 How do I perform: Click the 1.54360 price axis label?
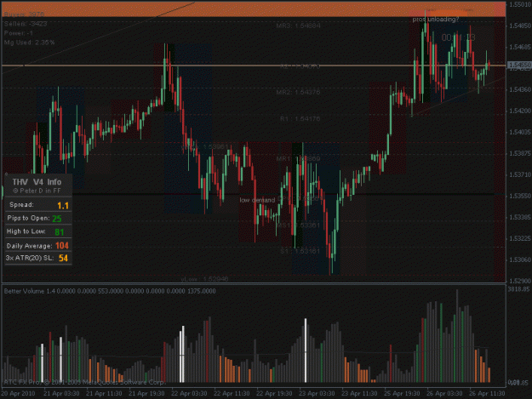tap(520, 89)
